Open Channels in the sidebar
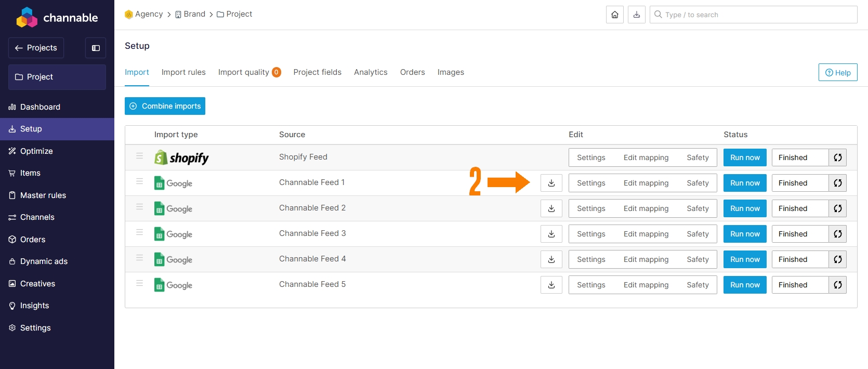The height and width of the screenshot is (369, 868). (x=57, y=217)
